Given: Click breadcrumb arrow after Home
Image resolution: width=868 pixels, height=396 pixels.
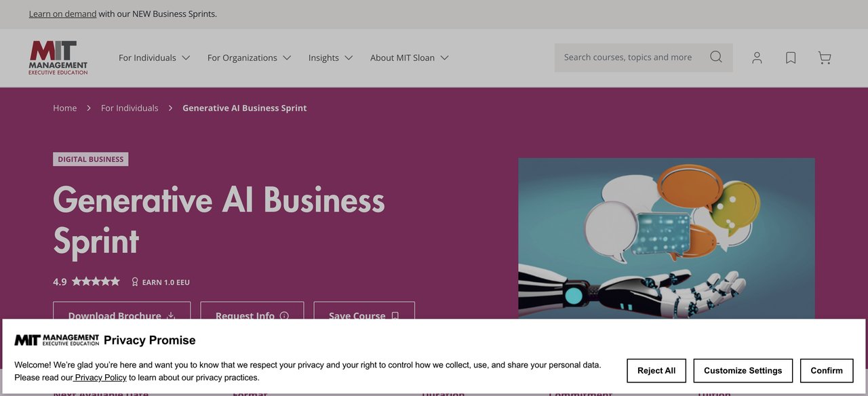Looking at the screenshot, I should (89, 108).
